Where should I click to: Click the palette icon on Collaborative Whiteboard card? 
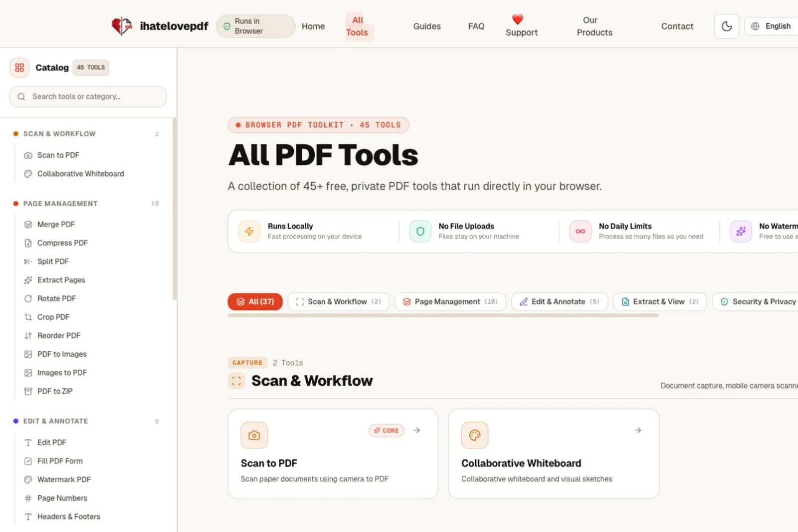pos(474,435)
